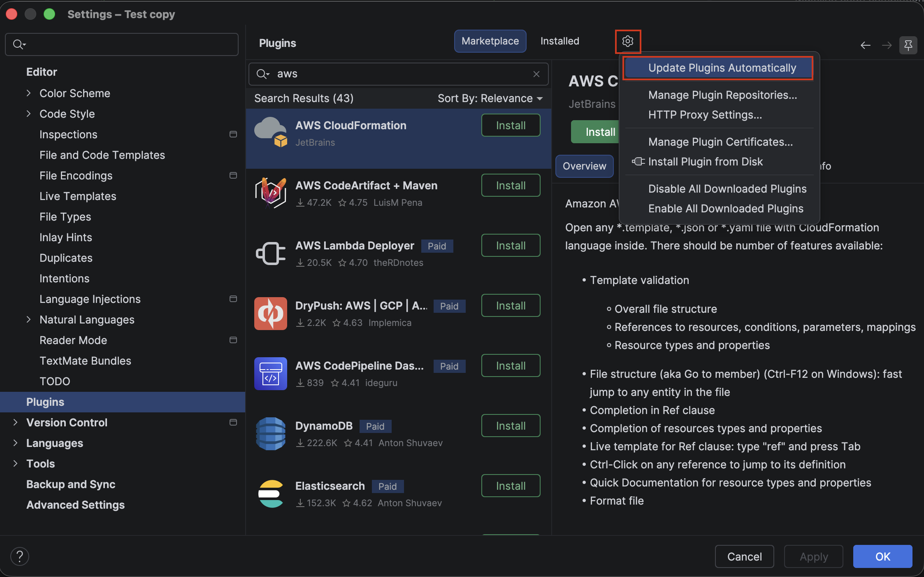Choose Manage Plugin Repositories...
924x577 pixels.
720,95
